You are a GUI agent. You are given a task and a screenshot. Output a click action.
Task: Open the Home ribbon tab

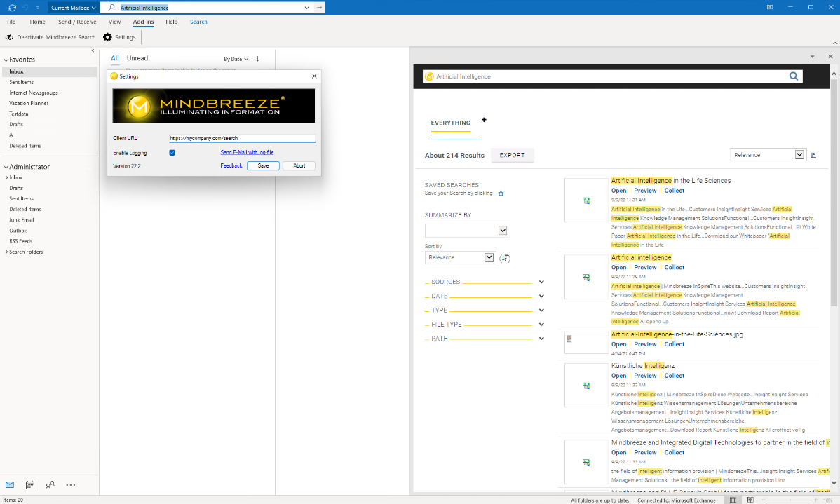(37, 22)
